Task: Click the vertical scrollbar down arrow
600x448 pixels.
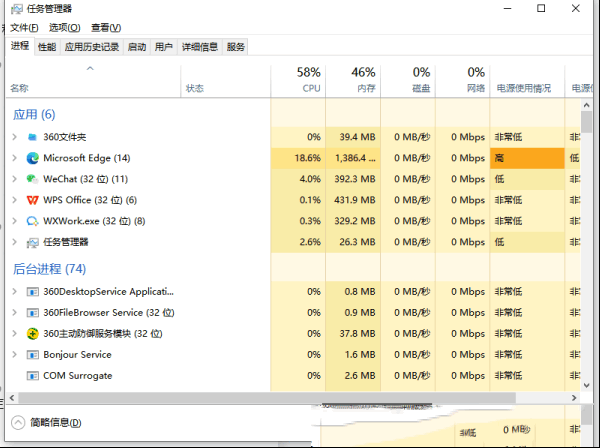Action: (x=586, y=385)
